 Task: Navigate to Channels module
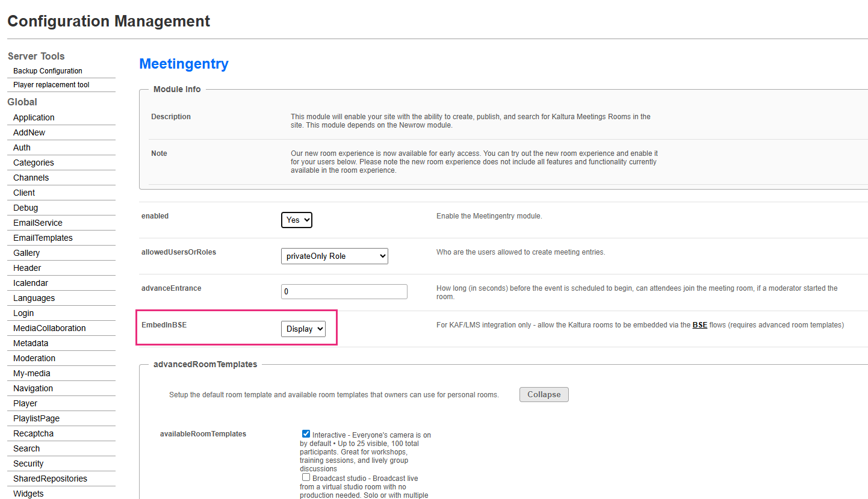(x=31, y=178)
